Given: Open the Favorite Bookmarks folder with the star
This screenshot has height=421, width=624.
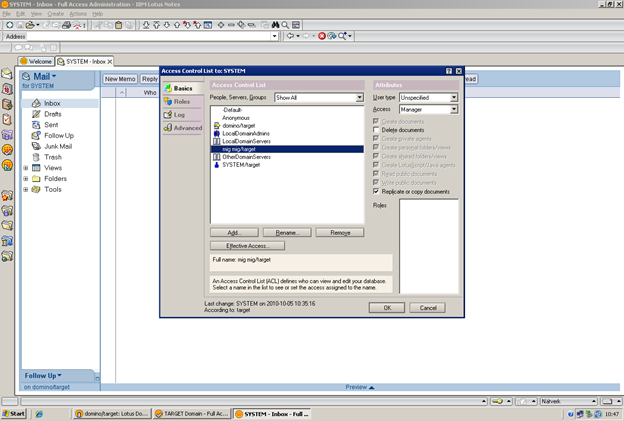Looking at the screenshot, I should click(x=7, y=195).
